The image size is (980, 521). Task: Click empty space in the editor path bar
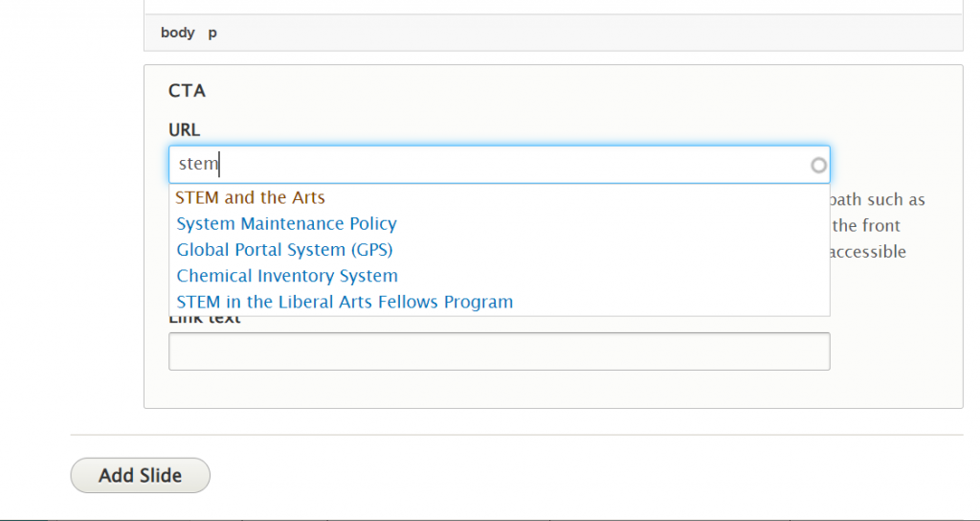coord(574,33)
